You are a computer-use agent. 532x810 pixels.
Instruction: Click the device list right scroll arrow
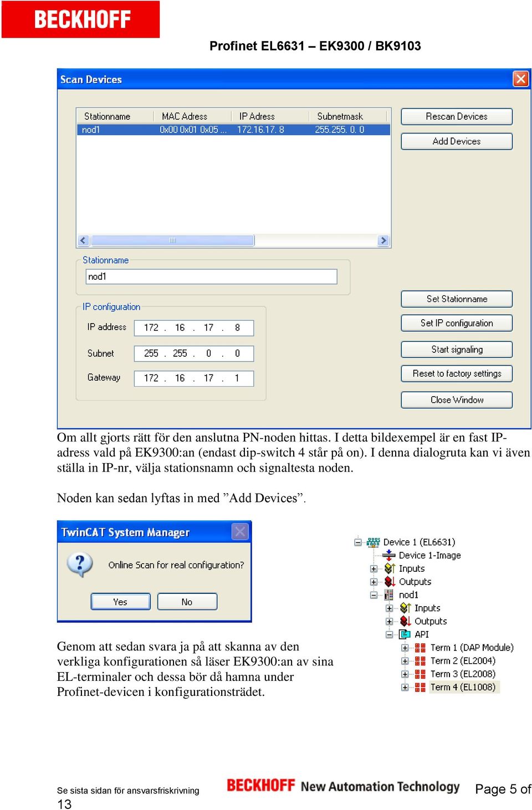(x=383, y=240)
